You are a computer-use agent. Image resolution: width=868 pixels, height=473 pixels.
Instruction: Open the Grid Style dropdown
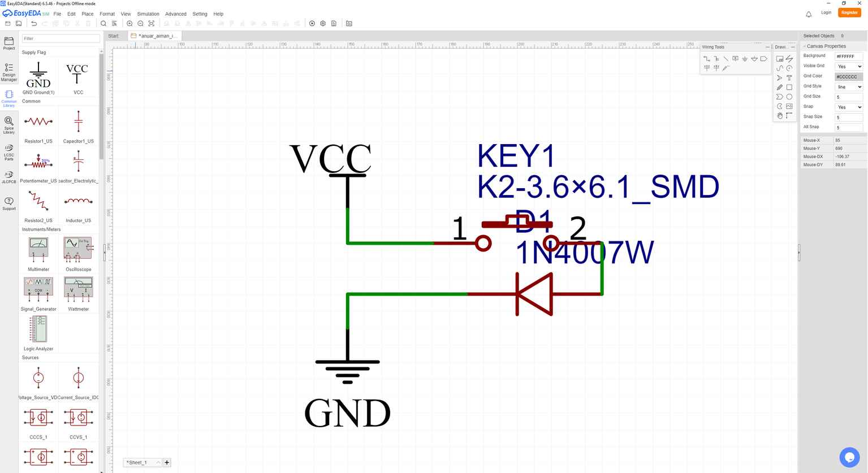click(849, 87)
